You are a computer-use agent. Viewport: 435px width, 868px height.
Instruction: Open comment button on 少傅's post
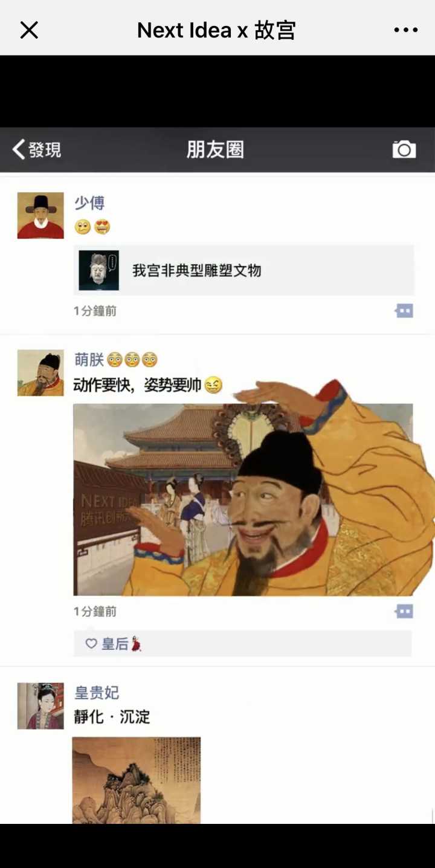point(404,311)
